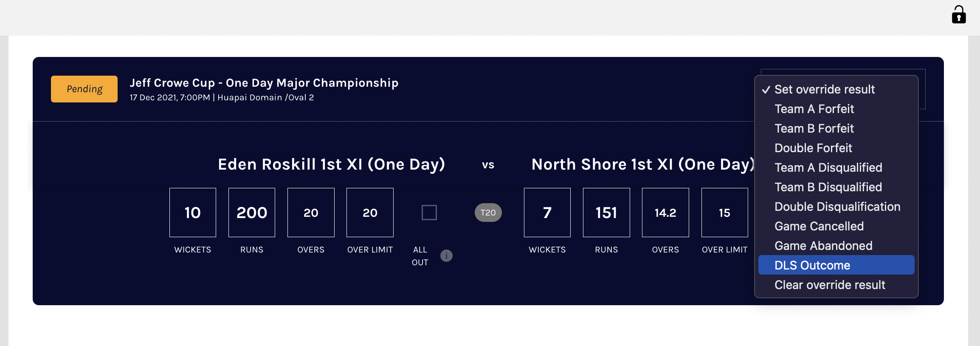Pick Team B Disqualified result
Viewport: 980px width, 346px height.
click(x=828, y=187)
